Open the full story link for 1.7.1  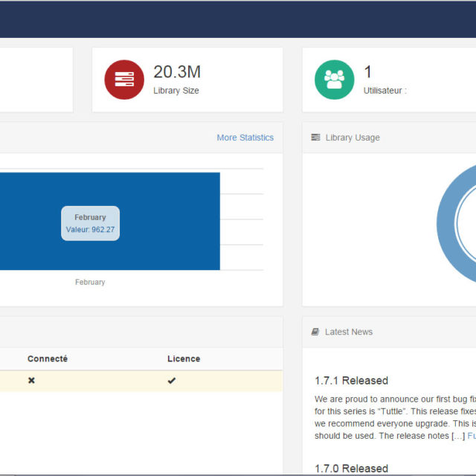(x=471, y=436)
